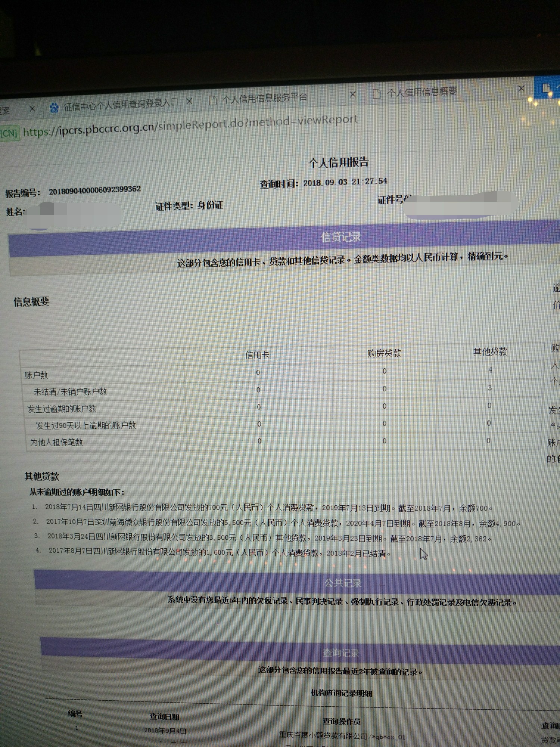Click the 个人信用报告 title
This screenshot has height=747, width=560.
tap(339, 162)
